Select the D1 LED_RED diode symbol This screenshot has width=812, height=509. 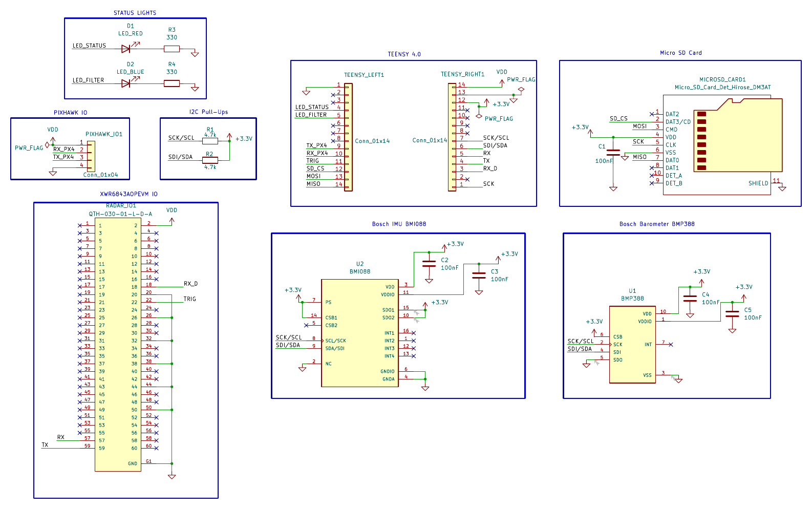pyautogui.click(x=126, y=49)
